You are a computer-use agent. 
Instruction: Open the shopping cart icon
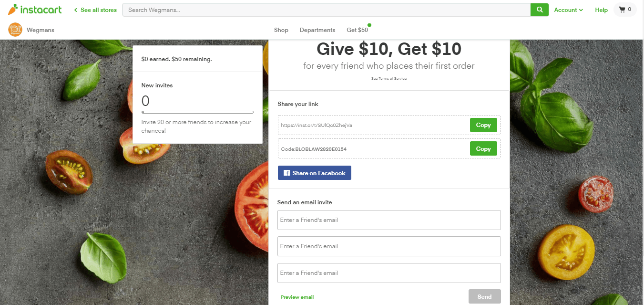tap(622, 10)
